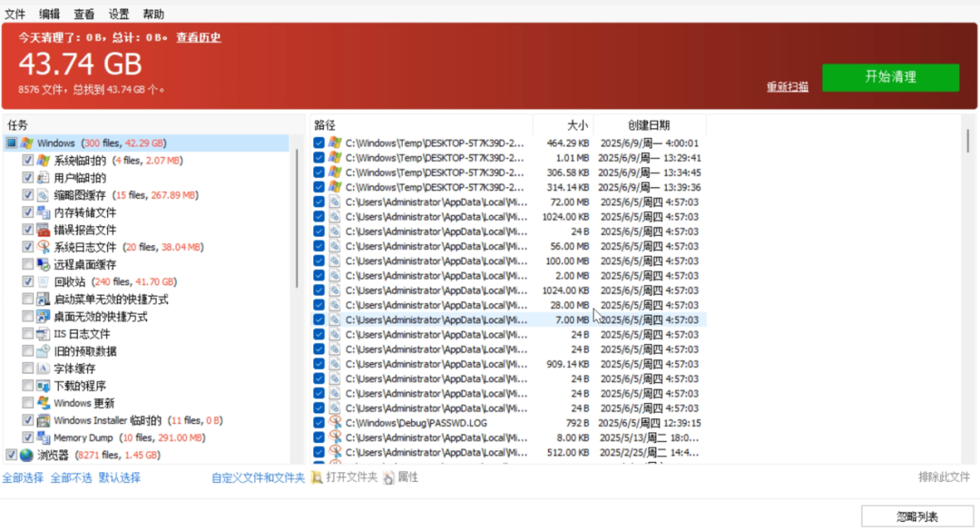The height and width of the screenshot is (531, 980).
Task: Click the 全部不选 link
Action: pyautogui.click(x=72, y=477)
